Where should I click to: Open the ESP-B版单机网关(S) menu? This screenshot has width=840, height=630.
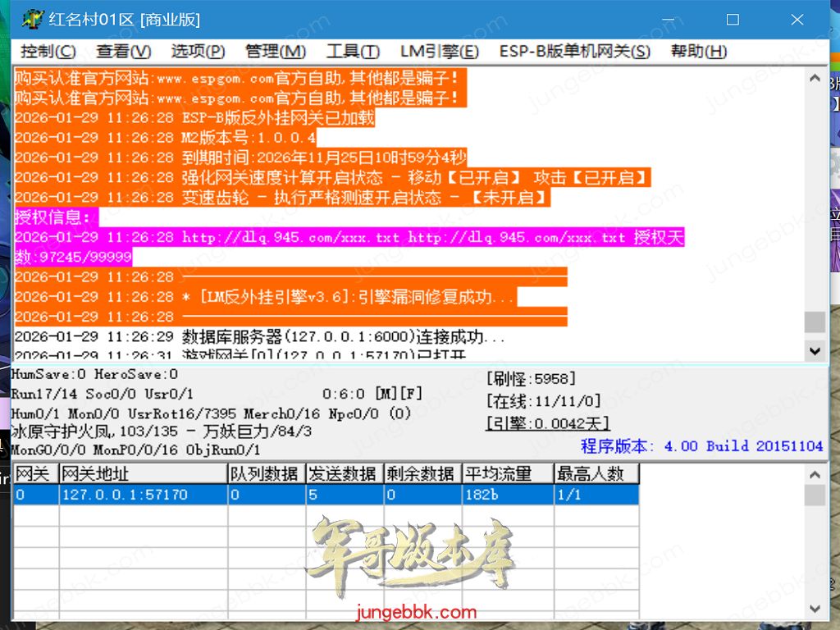pos(574,52)
